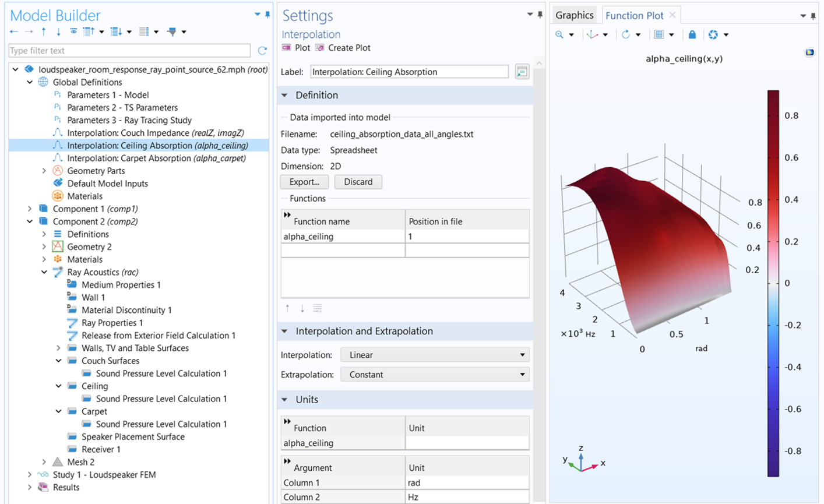The image size is (824, 504).
Task: Click the Expand All tree icon
Action: 116,31
